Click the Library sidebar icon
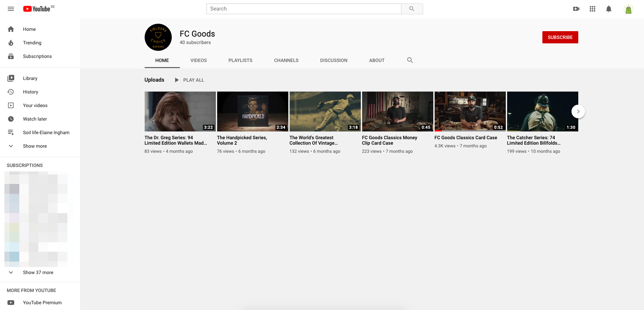Screen dimensions: 644x310 (11, 78)
